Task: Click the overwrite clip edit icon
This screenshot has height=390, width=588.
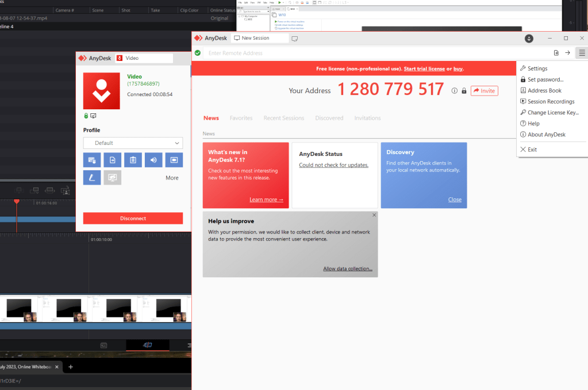Action: pyautogui.click(x=34, y=190)
